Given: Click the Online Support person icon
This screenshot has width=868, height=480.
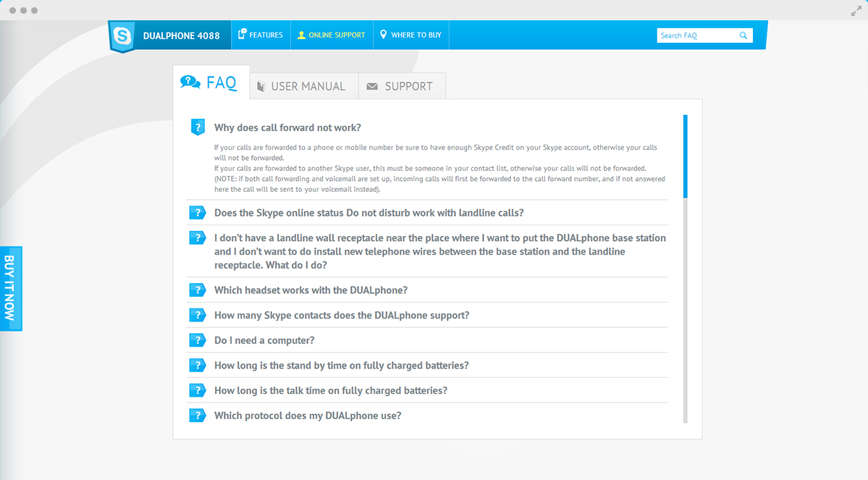Looking at the screenshot, I should (x=301, y=35).
